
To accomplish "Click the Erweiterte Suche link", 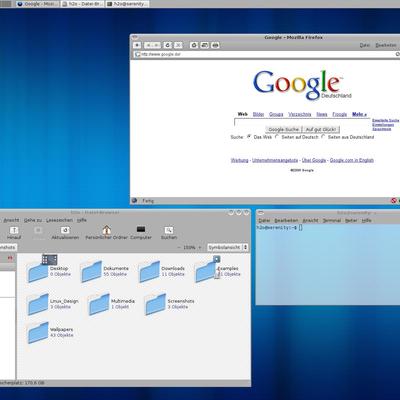I will point(385,120).
